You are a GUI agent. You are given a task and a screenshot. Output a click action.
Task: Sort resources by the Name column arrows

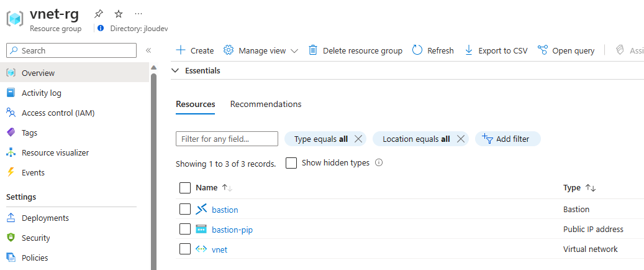point(227,188)
